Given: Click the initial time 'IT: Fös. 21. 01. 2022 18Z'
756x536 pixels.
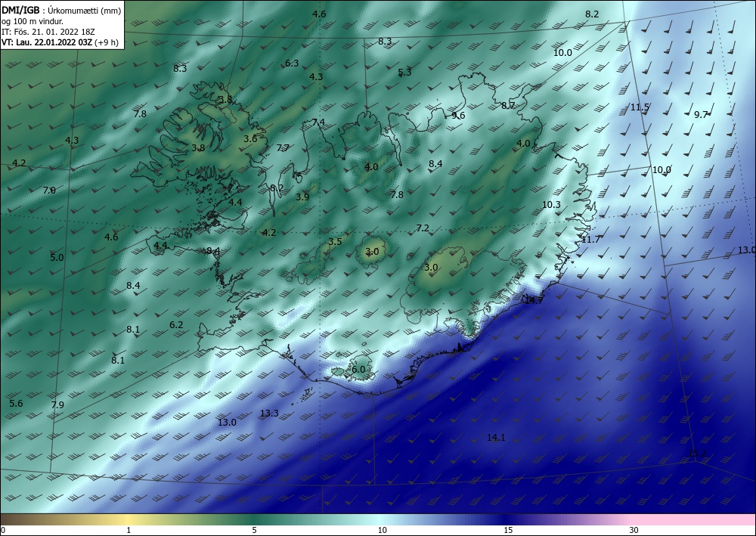Looking at the screenshot, I should point(48,32).
